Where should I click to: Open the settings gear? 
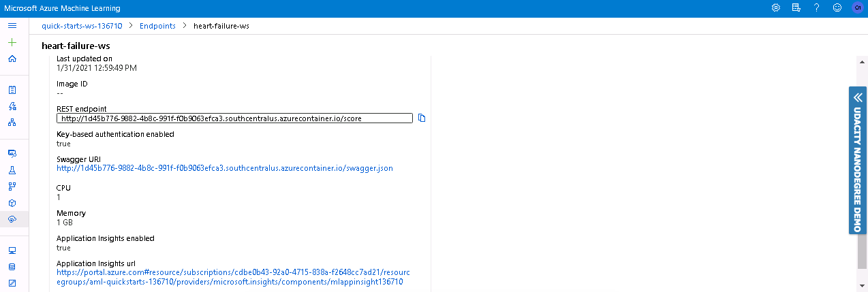coord(775,7)
